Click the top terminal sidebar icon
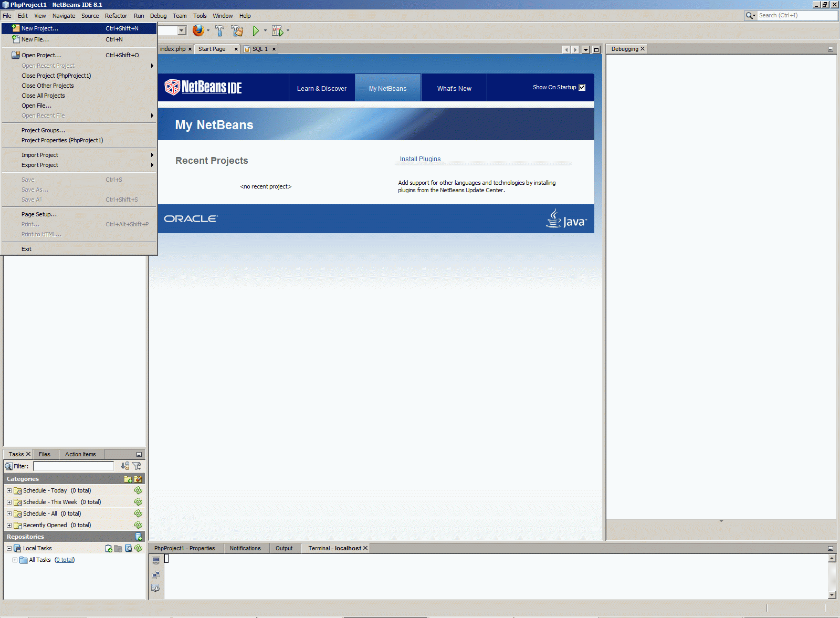This screenshot has width=840, height=618. (x=156, y=560)
